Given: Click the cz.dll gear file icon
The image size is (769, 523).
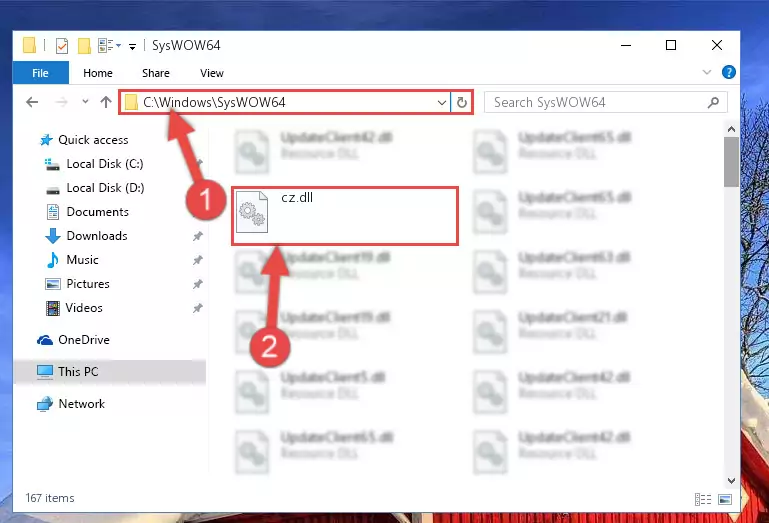Looking at the screenshot, I should (252, 212).
